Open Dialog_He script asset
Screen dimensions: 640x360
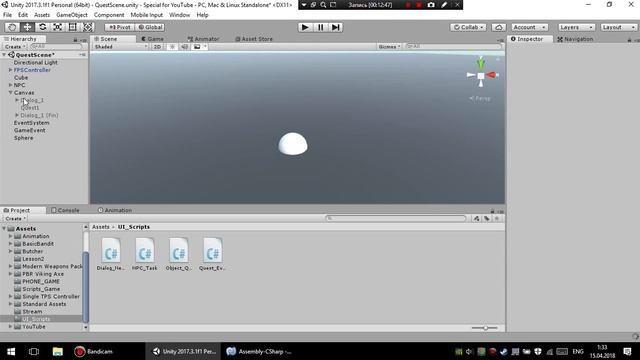(111, 254)
